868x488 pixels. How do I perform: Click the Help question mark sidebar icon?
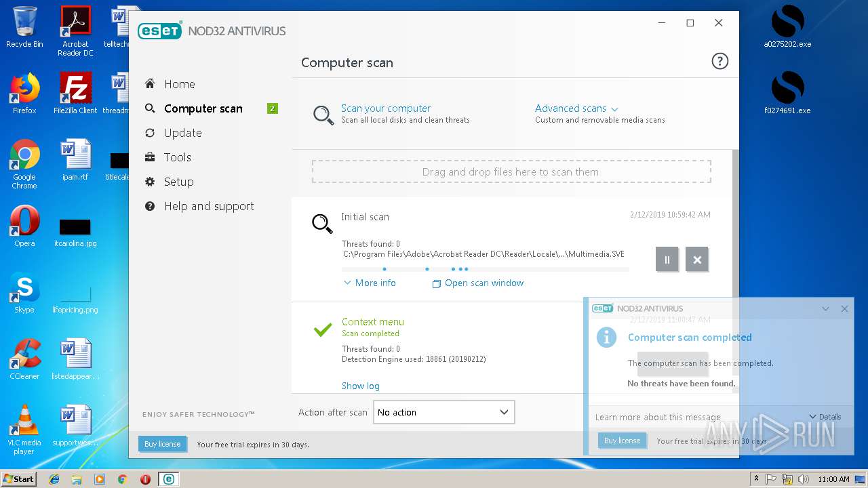pos(150,206)
